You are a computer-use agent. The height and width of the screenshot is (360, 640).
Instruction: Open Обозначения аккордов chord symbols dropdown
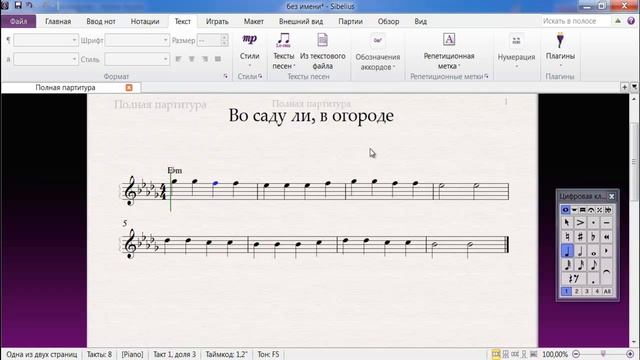point(378,51)
